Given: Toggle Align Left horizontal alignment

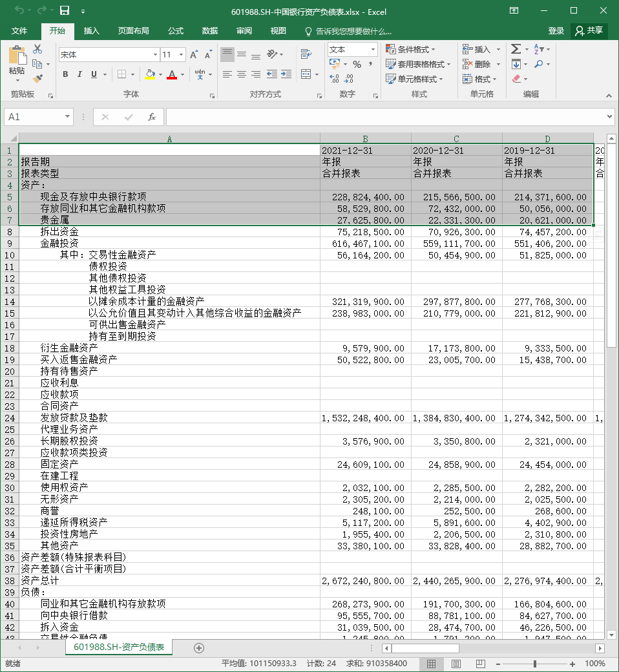Looking at the screenshot, I should pos(227,74).
